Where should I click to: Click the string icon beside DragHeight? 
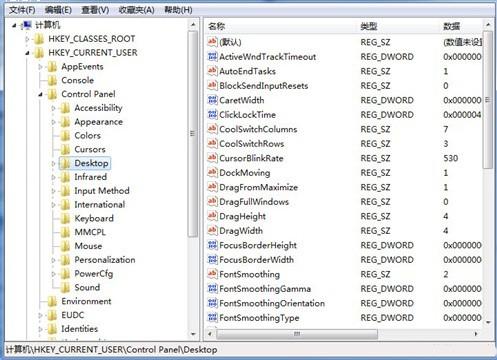212,216
